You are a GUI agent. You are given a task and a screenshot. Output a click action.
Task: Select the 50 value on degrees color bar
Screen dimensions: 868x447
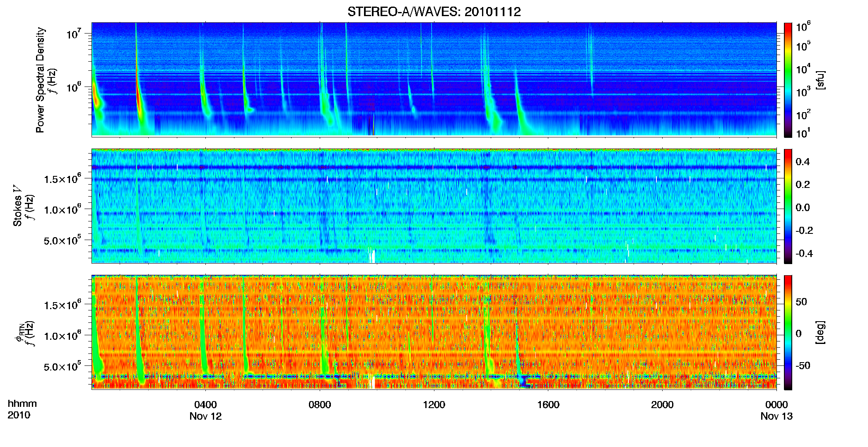click(801, 302)
